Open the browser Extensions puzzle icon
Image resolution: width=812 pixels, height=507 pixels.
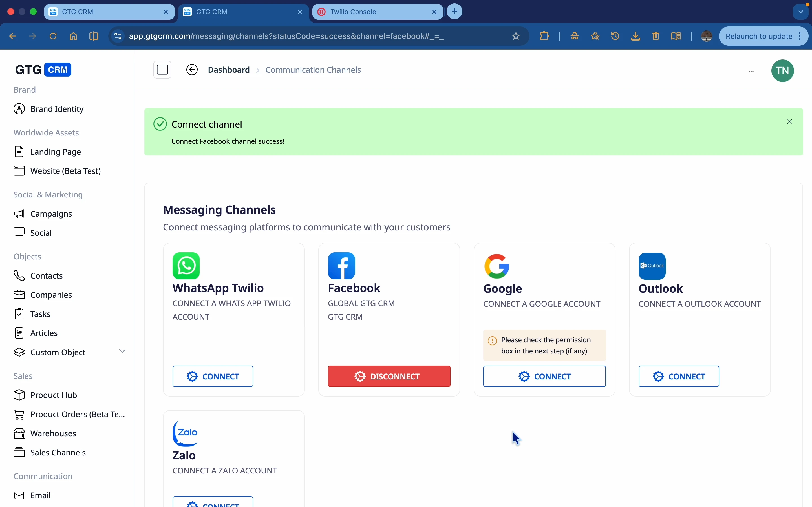coord(544,36)
